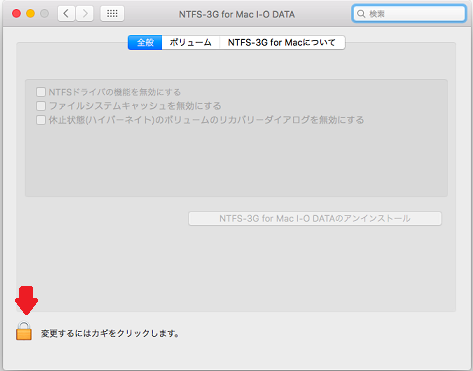Open the NTFS-3G for Macについて tab
Screen dimensions: 473x371
tap(282, 43)
